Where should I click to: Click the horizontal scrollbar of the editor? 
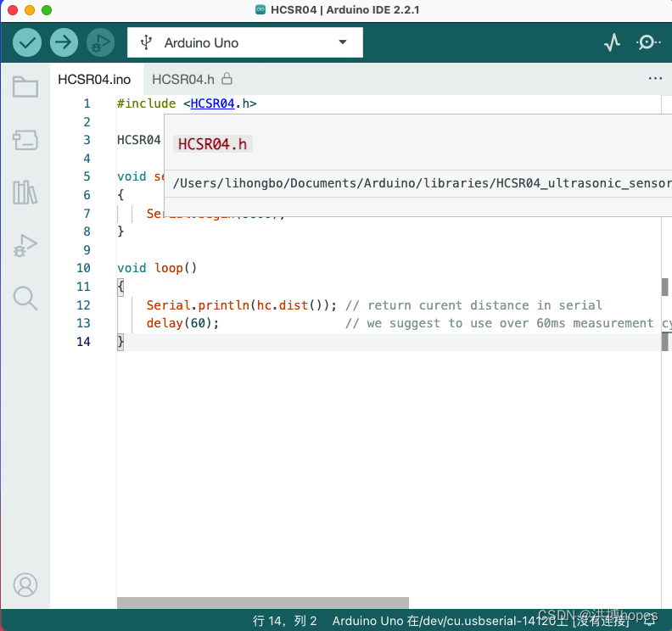(x=263, y=603)
